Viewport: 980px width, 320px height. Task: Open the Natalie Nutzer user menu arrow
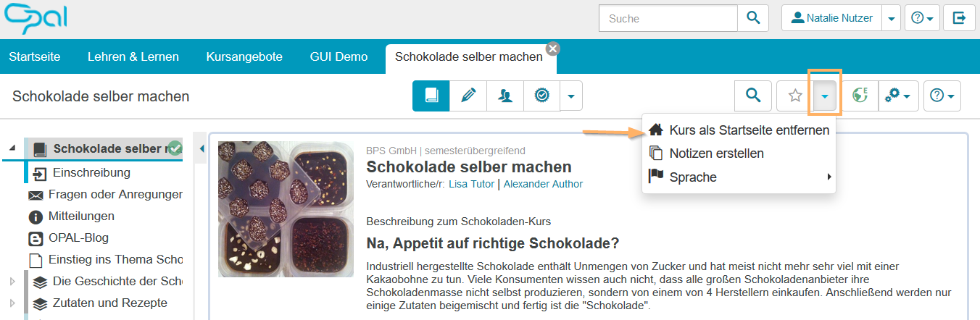click(x=891, y=18)
